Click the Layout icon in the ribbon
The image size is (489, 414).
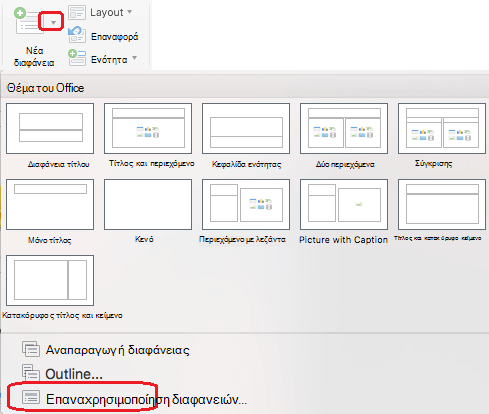(x=77, y=13)
